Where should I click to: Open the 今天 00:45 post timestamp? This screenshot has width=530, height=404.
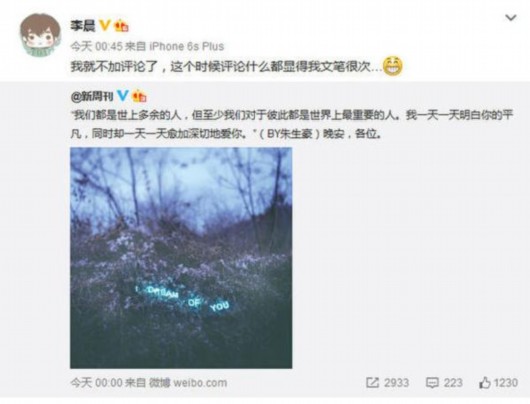click(x=96, y=46)
